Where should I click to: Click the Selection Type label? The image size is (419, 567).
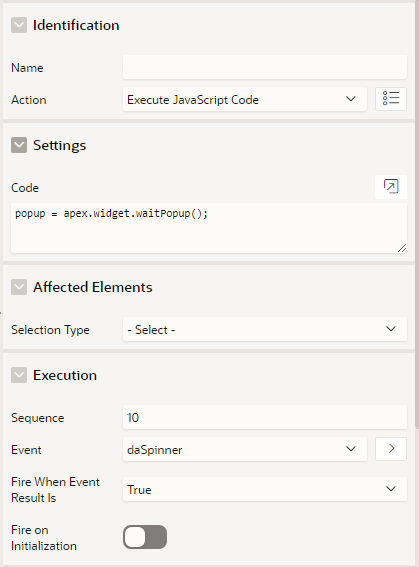point(50,330)
